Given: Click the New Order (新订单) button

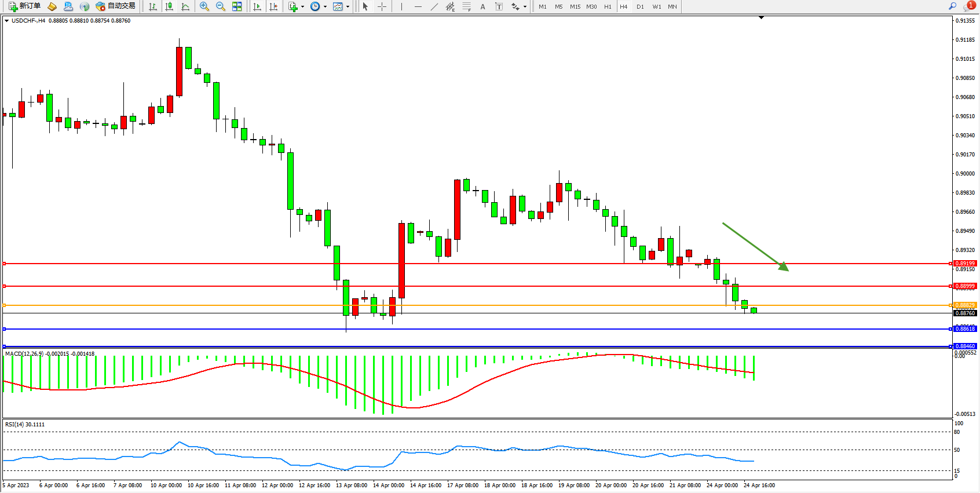Looking at the screenshot, I should point(25,6).
